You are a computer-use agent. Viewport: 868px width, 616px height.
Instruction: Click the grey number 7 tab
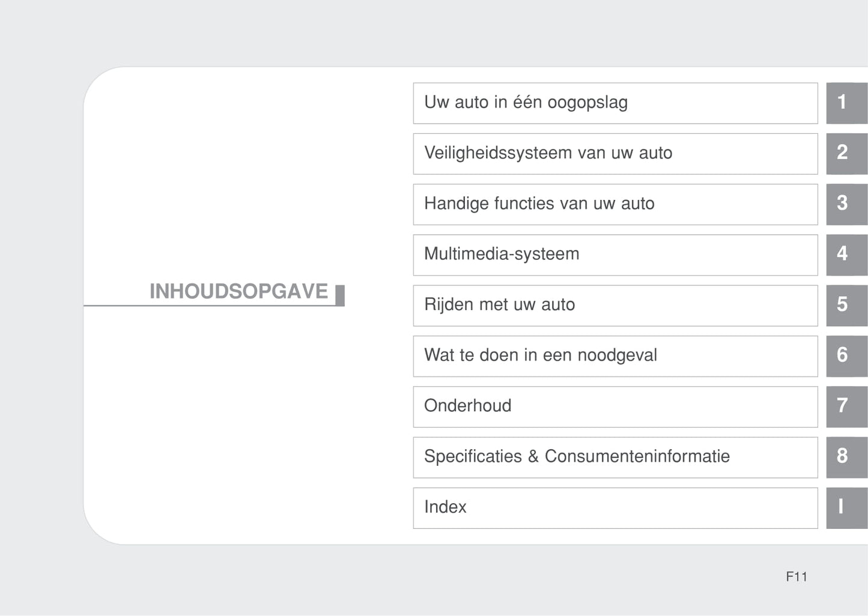tap(846, 406)
